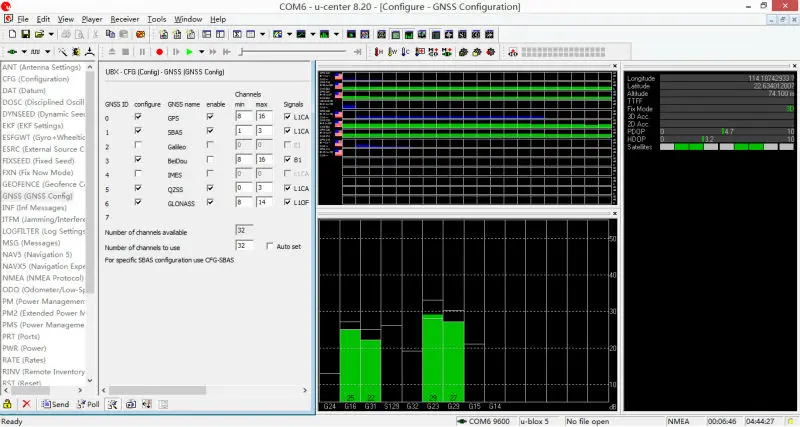Click the message list scroll down arrow
This screenshot has width=800, height=427.
[x=90, y=380]
